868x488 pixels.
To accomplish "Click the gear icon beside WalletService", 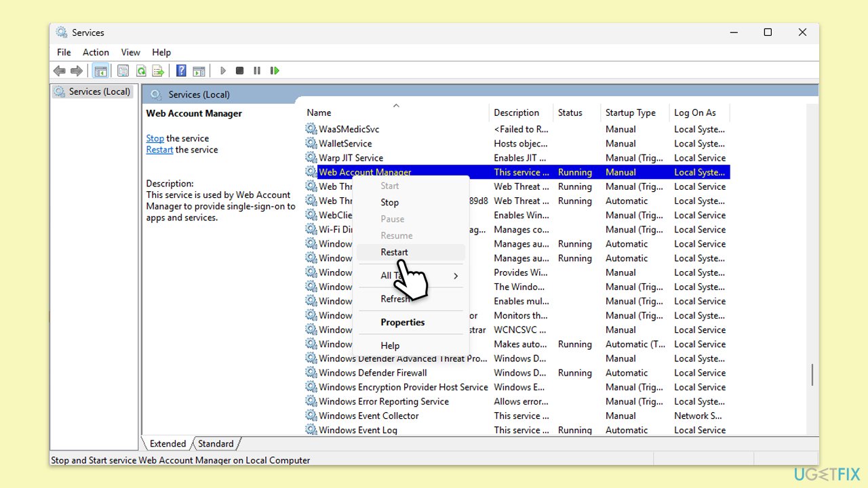I will coord(311,143).
